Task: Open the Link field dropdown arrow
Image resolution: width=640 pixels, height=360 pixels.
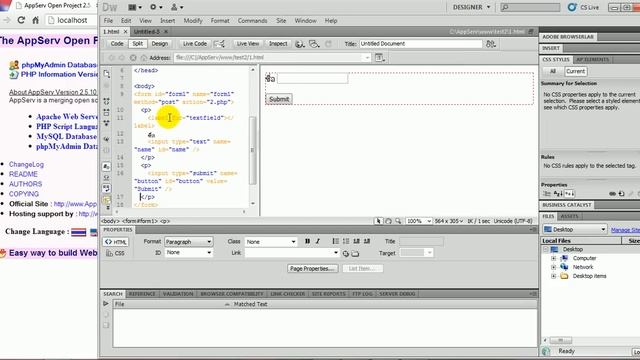Action: click(x=336, y=253)
